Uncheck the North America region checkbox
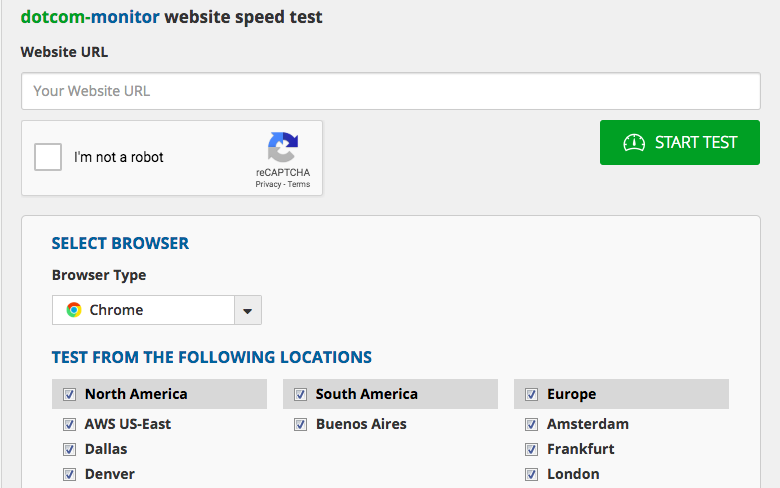This screenshot has width=780, height=488. click(x=70, y=394)
